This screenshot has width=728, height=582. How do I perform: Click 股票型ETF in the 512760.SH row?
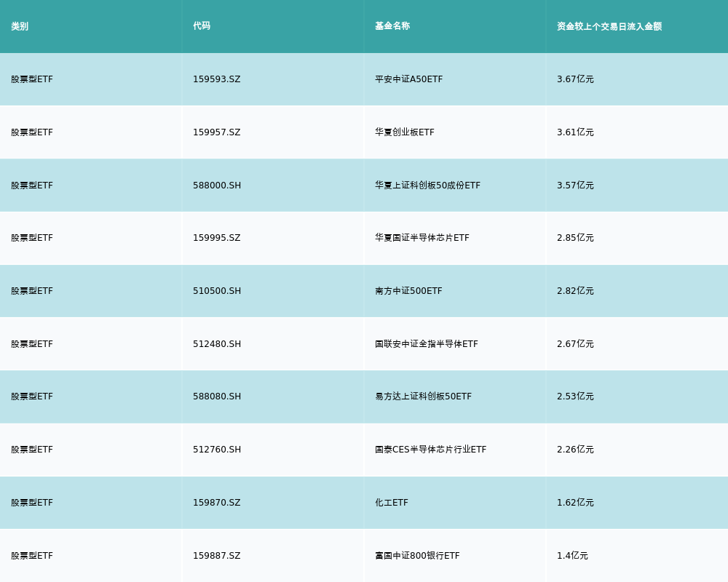click(32, 450)
